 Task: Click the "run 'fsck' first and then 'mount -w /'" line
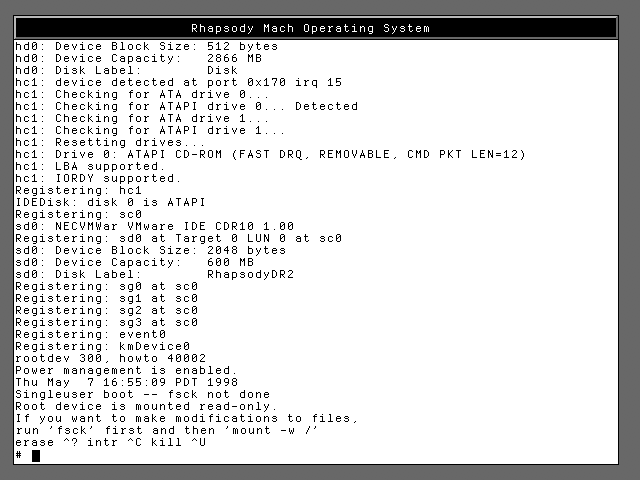(x=167, y=431)
